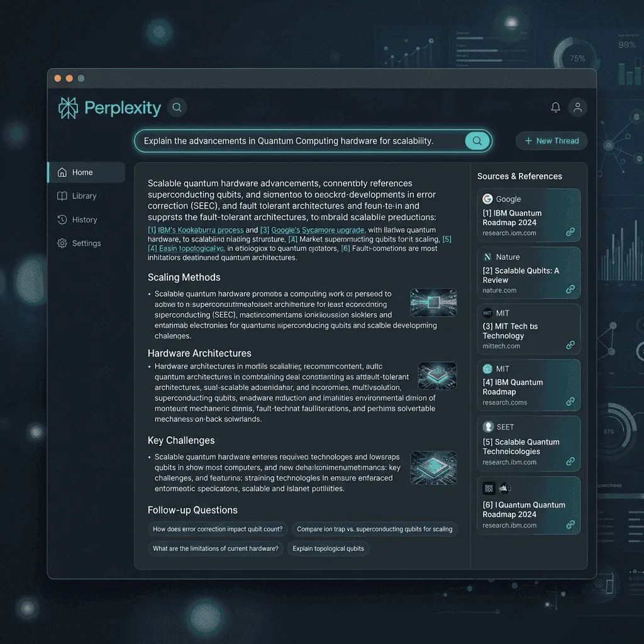Click QR-style favicon on source [6]
The width and height of the screenshot is (644, 644).
pos(489,488)
